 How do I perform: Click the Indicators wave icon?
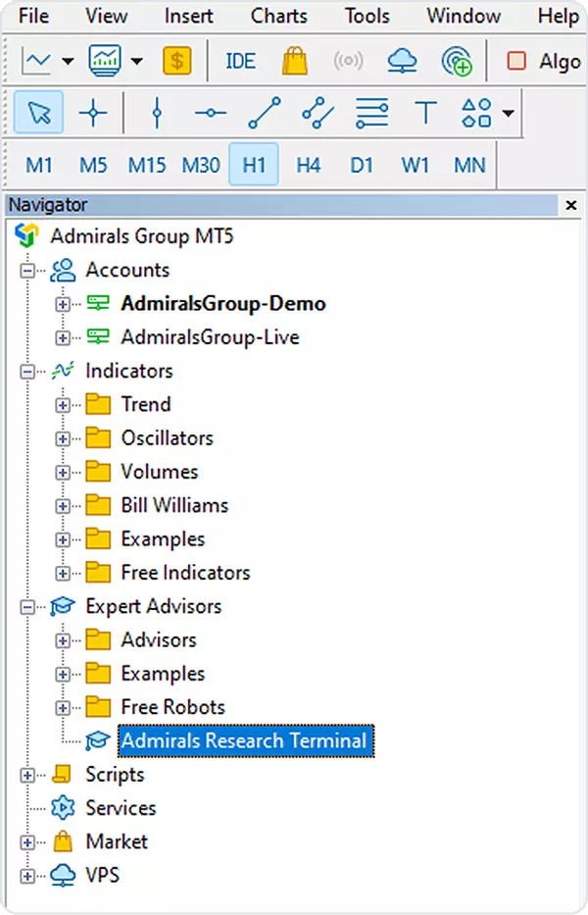pos(63,371)
